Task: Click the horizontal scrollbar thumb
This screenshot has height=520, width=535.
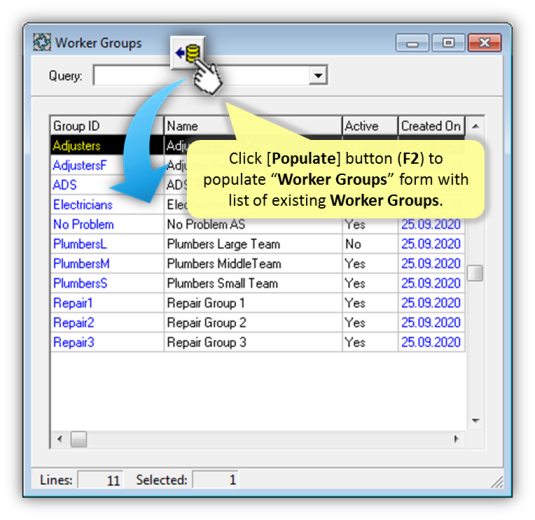Action: [x=78, y=439]
